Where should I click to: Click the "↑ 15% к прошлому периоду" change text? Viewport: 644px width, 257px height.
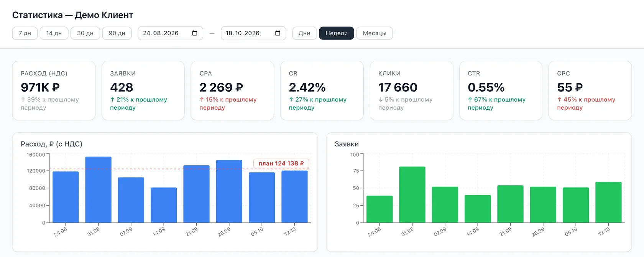click(x=228, y=104)
